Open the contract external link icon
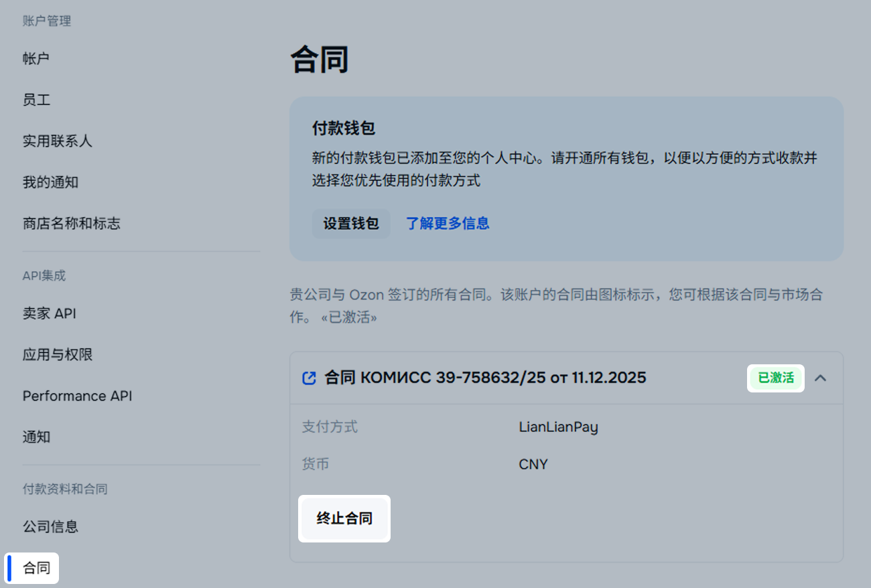The height and width of the screenshot is (588, 871). 309,378
